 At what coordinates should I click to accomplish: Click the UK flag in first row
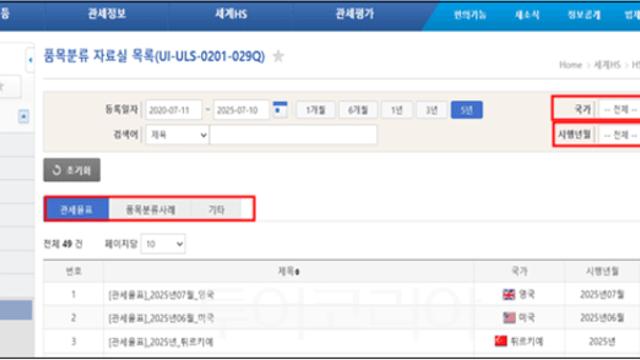pyautogui.click(x=509, y=294)
